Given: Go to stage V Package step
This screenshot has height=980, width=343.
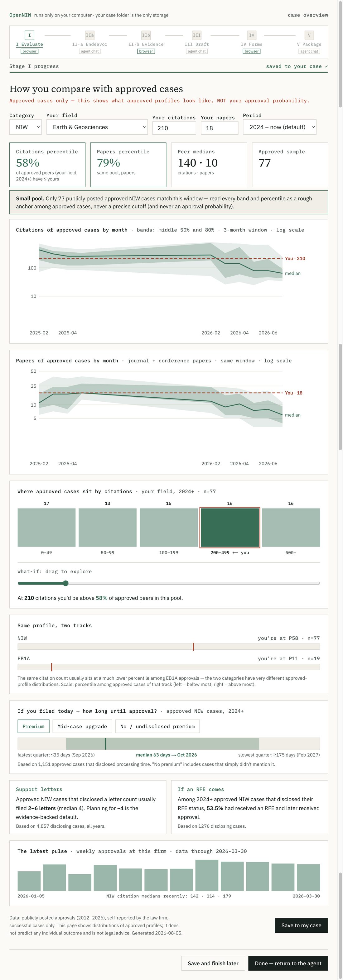Looking at the screenshot, I should tap(309, 42).
